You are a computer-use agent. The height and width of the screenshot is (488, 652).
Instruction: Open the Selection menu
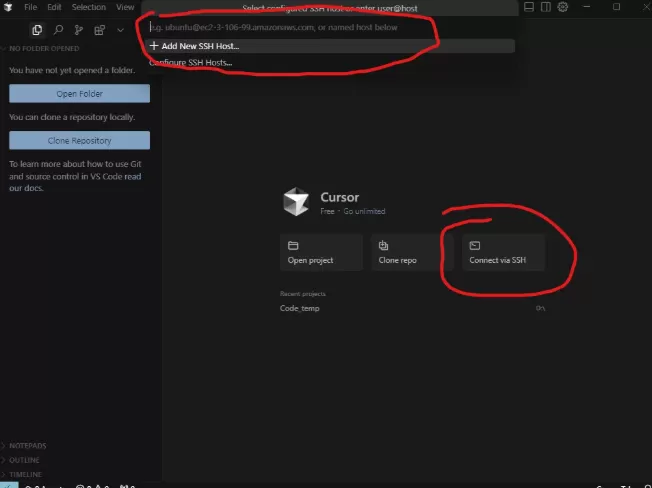(88, 7)
